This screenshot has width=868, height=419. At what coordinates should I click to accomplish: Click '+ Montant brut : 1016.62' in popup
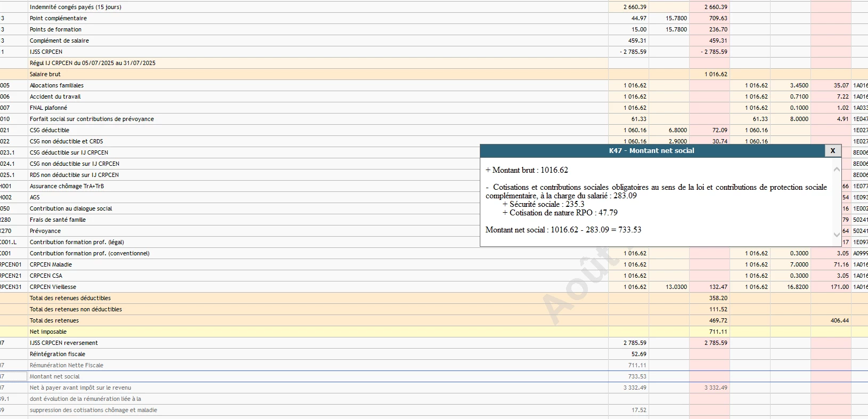[x=527, y=170]
